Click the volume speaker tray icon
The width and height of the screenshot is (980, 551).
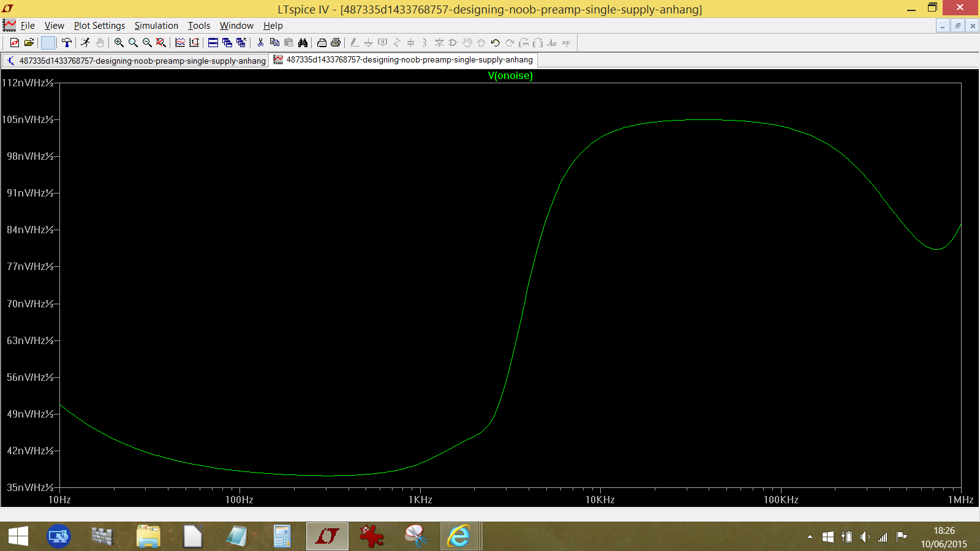coord(865,537)
